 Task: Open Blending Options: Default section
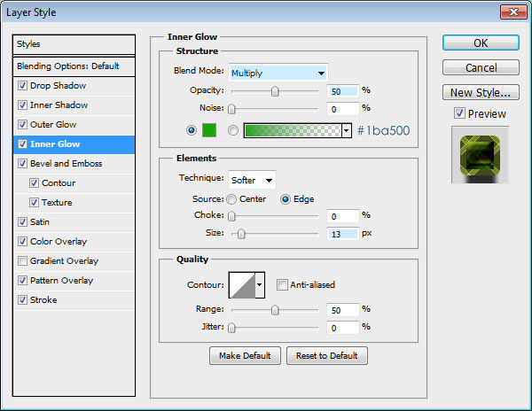67,66
